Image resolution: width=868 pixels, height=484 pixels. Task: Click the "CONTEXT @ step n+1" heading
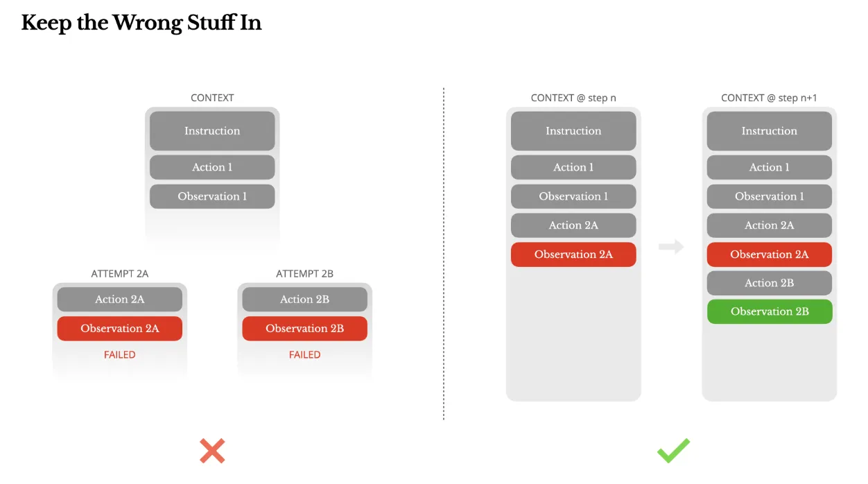pos(769,98)
